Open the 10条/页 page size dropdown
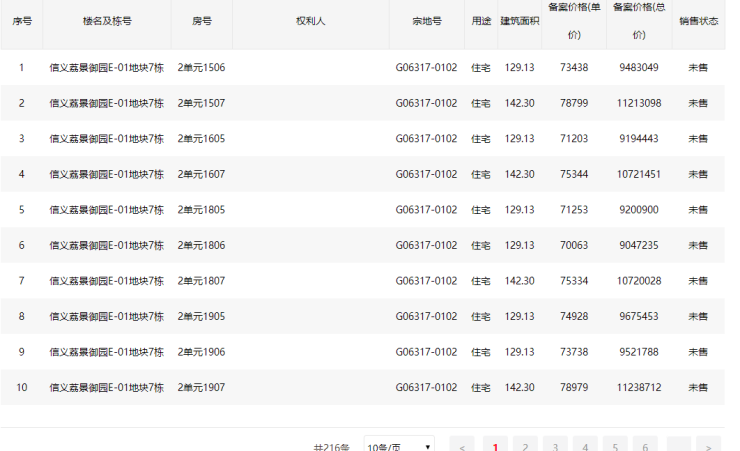Viewport: 740px width, 451px height. click(x=398, y=446)
